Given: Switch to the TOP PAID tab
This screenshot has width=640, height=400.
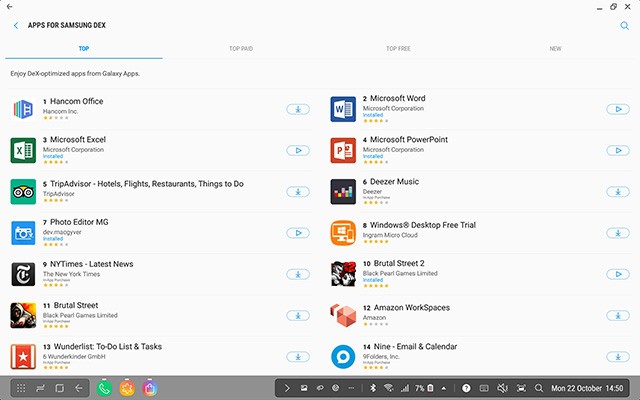Looking at the screenshot, I should [x=241, y=49].
